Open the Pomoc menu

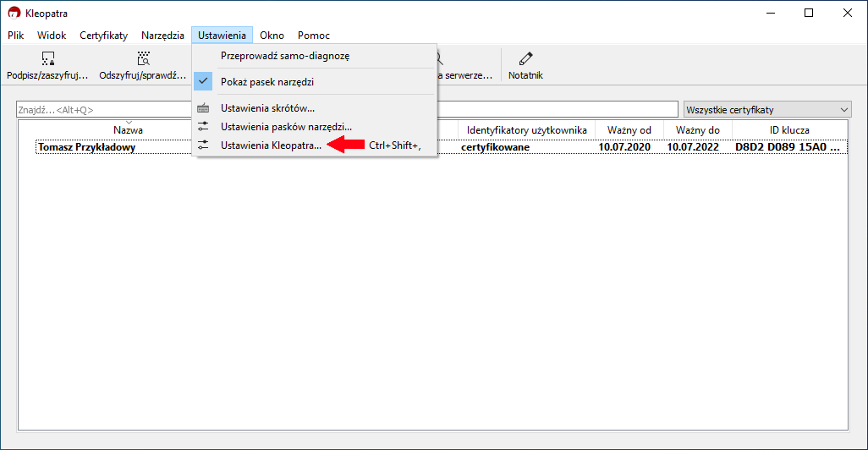(313, 35)
